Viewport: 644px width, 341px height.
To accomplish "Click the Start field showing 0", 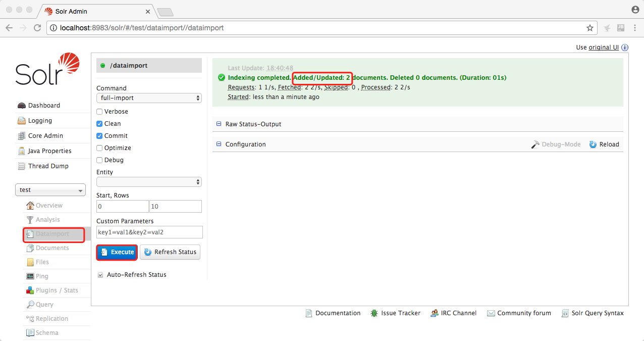I will click(123, 207).
